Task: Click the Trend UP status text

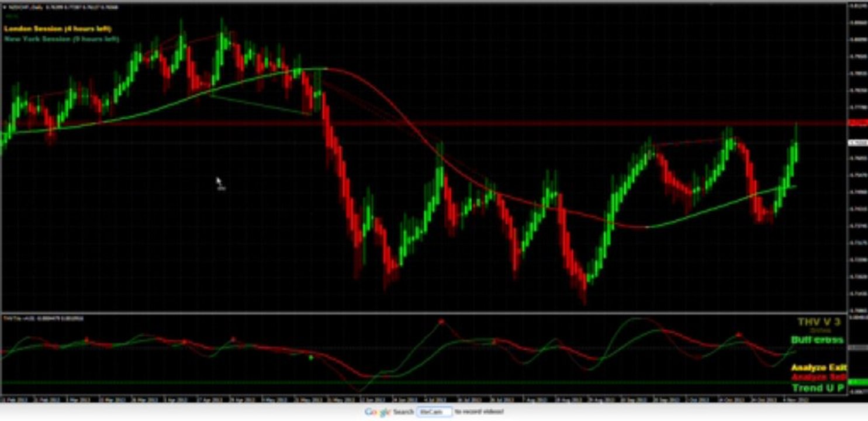Action: [x=818, y=388]
